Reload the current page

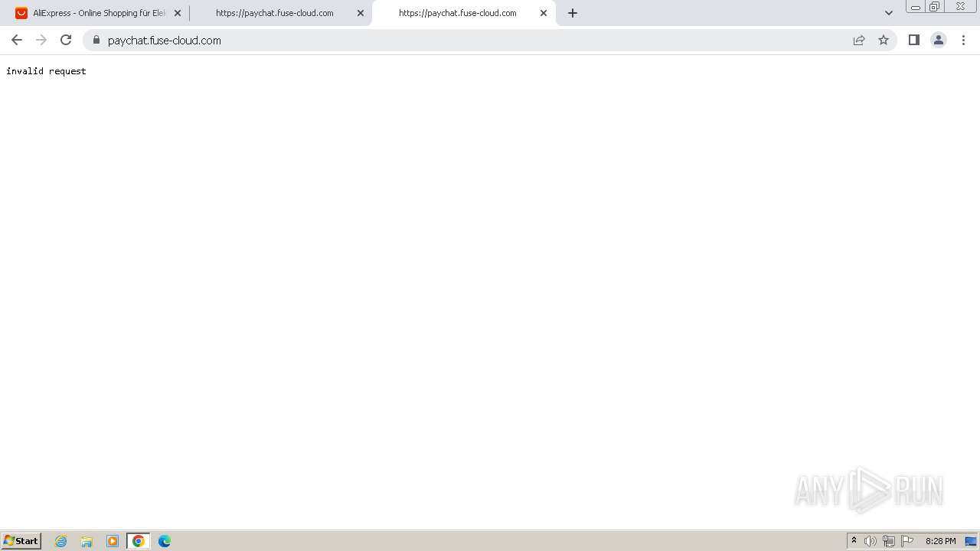pyautogui.click(x=66, y=40)
